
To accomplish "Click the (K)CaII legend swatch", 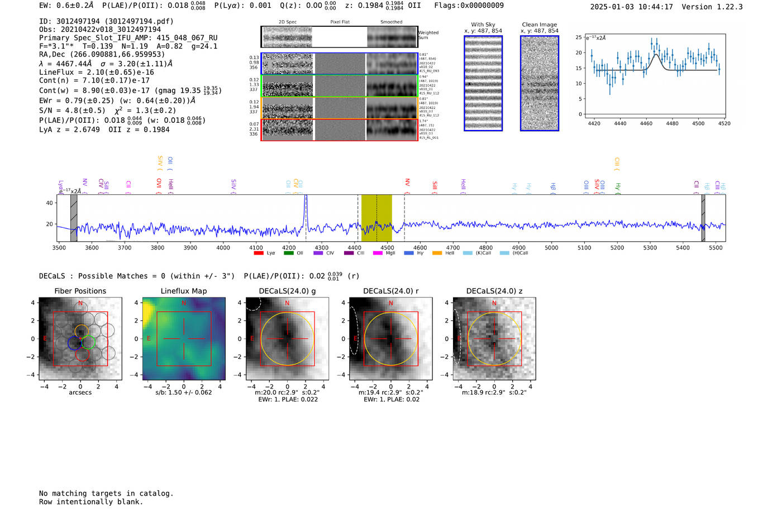I will tap(468, 253).
